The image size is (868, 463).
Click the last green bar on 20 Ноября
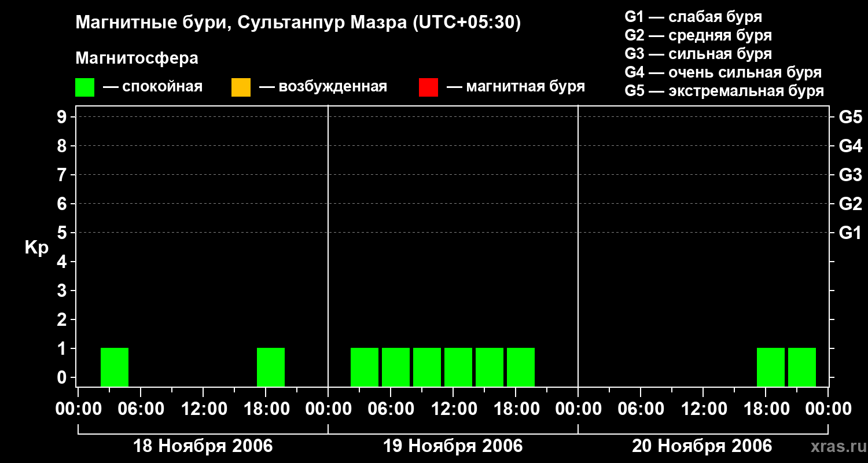802,367
